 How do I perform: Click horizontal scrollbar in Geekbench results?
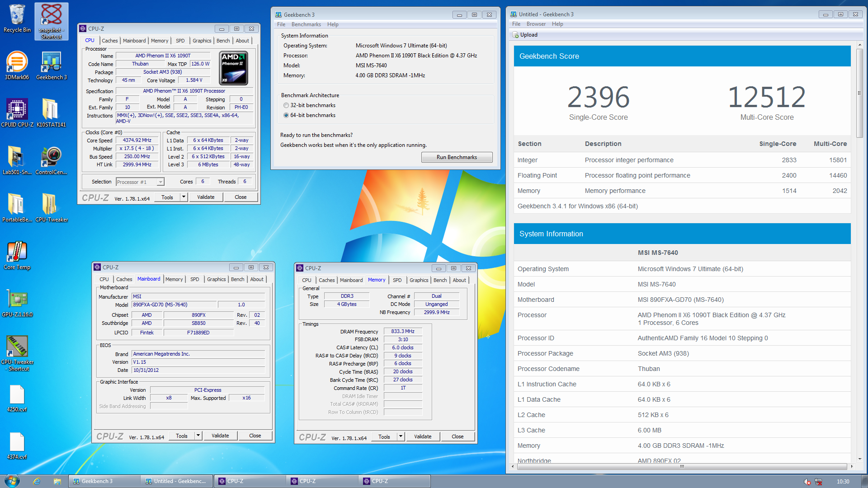[x=682, y=466]
